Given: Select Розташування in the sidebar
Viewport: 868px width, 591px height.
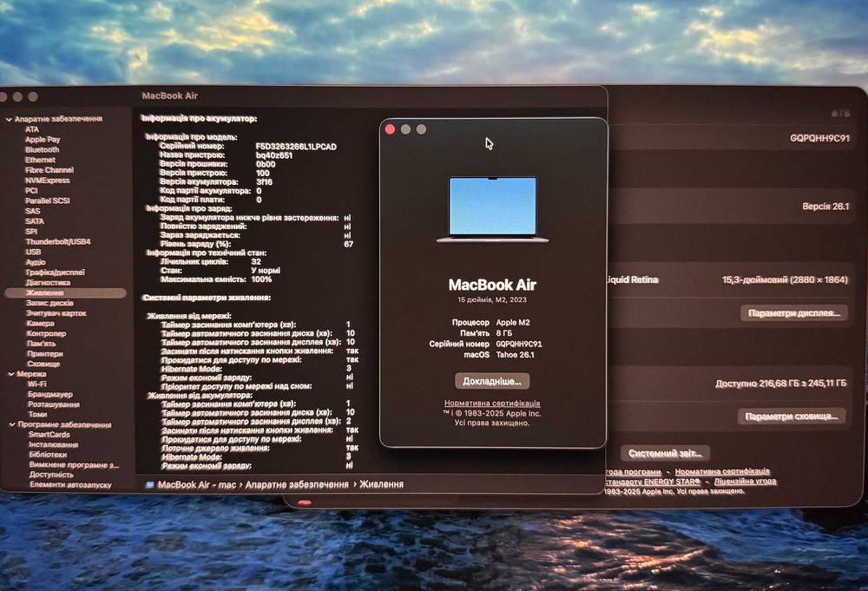Looking at the screenshot, I should 54,404.
